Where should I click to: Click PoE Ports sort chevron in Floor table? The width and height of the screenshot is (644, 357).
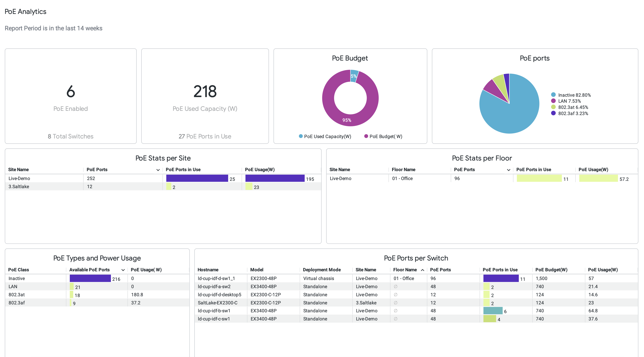508,170
